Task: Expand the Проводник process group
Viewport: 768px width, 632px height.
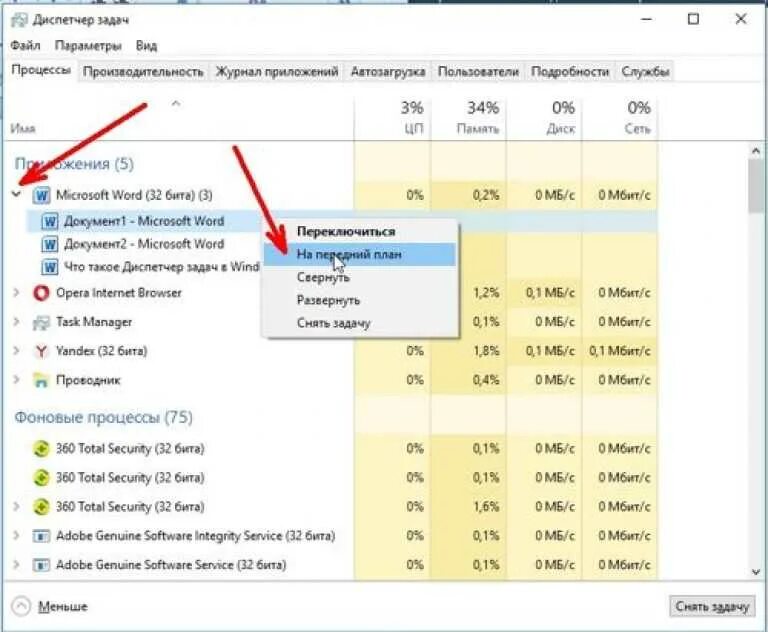Action: pos(16,380)
